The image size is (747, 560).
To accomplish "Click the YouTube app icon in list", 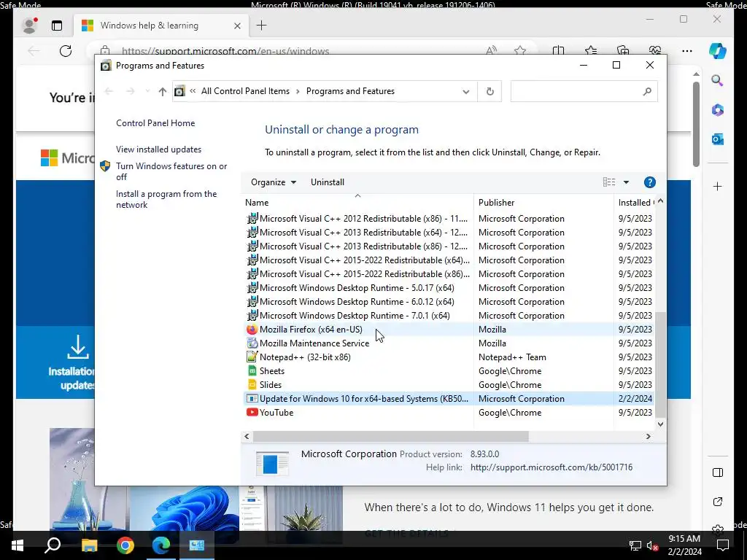I will click(252, 412).
